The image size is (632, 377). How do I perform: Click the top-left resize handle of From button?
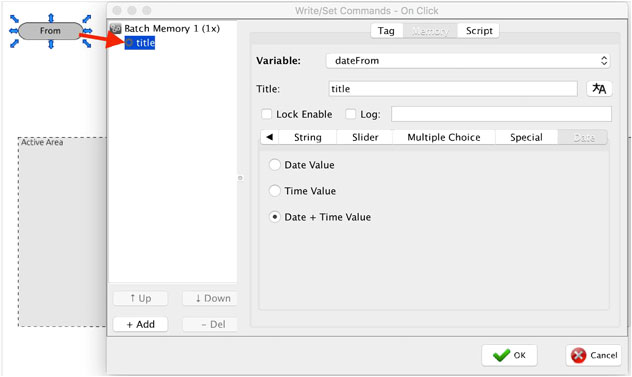[15, 19]
